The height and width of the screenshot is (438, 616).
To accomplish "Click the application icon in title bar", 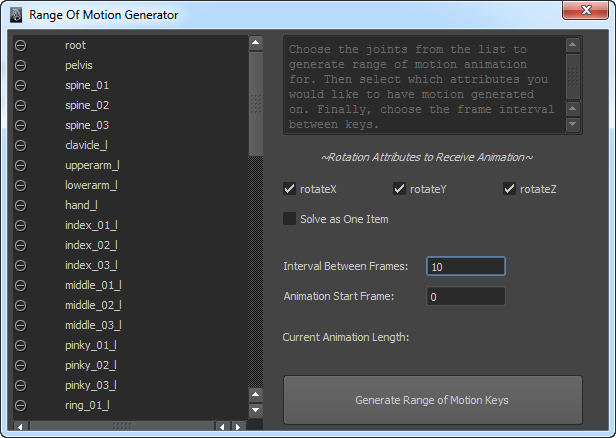I will click(x=16, y=15).
